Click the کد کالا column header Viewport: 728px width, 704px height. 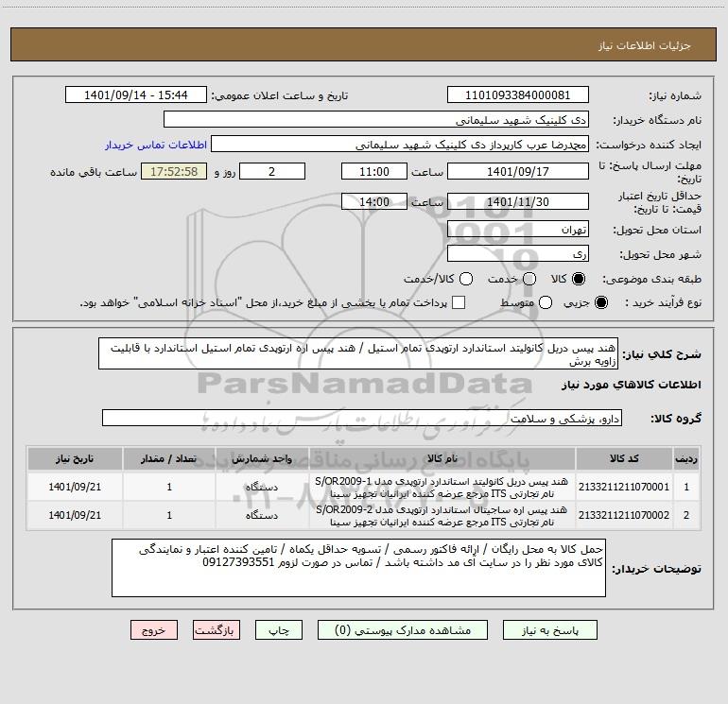[624, 458]
